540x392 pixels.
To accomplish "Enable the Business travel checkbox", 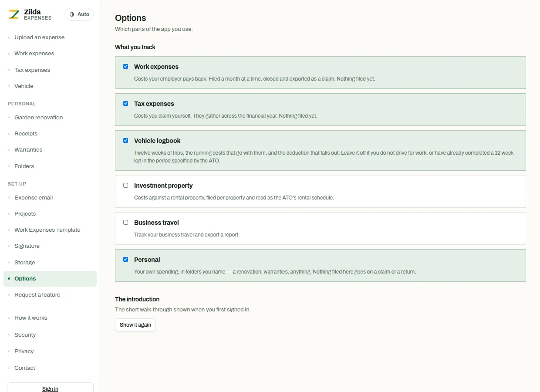I will point(125,223).
